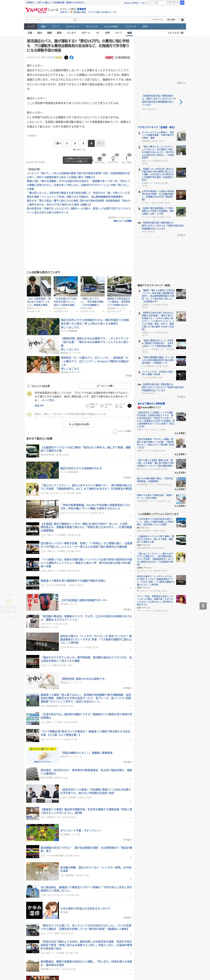Click the arrow on B型肝炎給付金 ad
The width and height of the screenshot is (210, 980).
tap(181, 102)
